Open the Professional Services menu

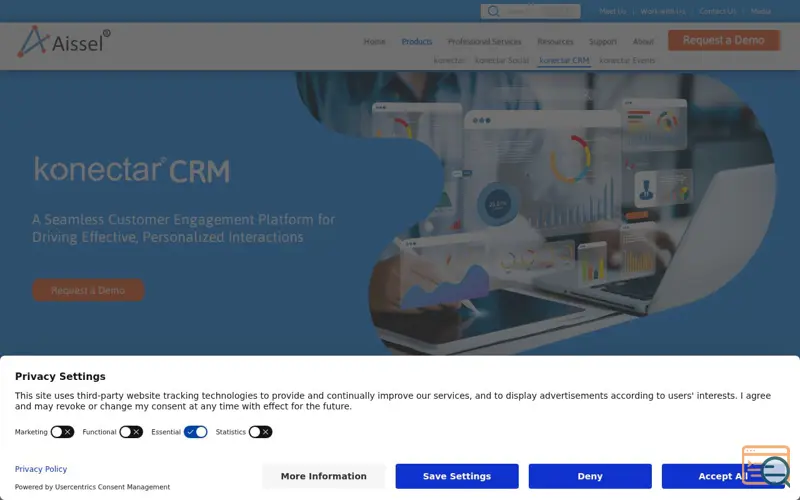(x=484, y=41)
